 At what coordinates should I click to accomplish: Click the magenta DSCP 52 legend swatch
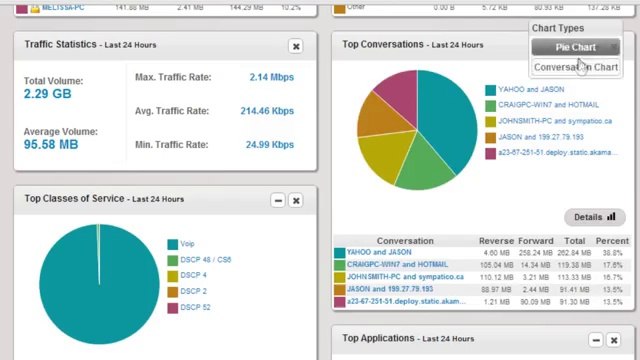click(173, 308)
